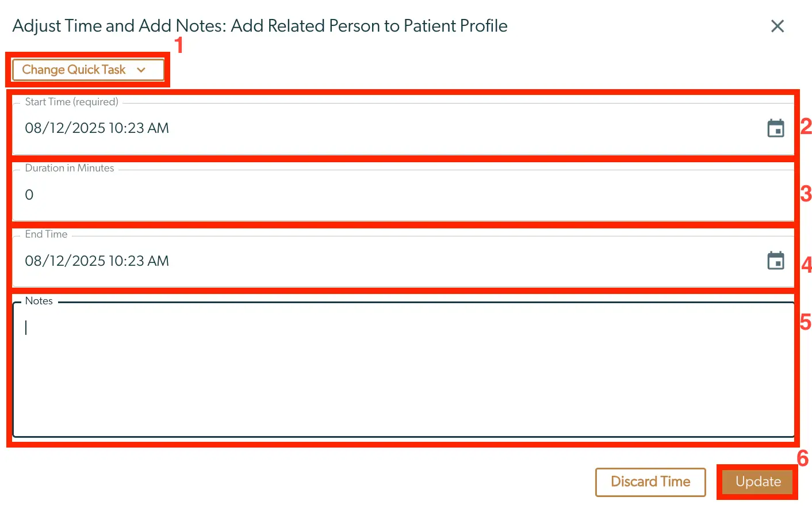Click the chevron on Change Quick Task

141,70
